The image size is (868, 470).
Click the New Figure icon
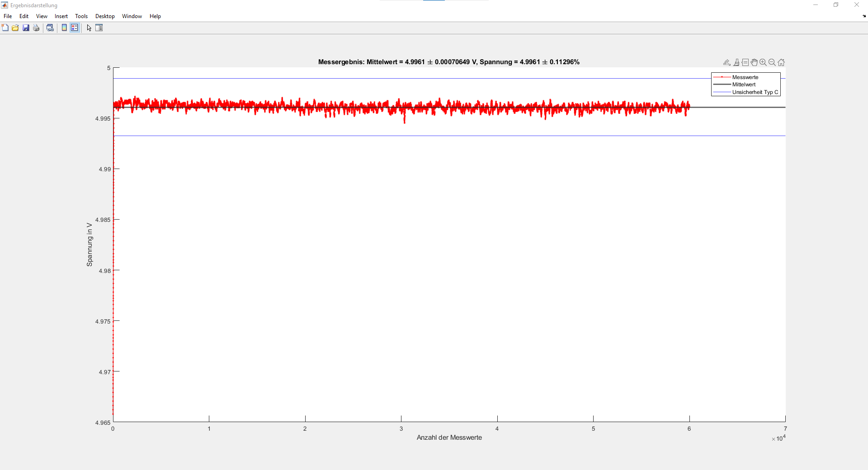coord(5,28)
